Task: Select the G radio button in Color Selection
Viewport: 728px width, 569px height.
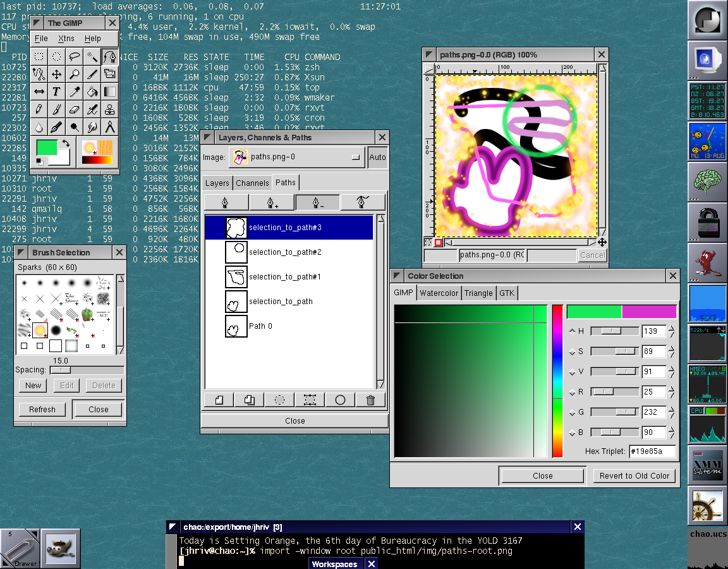Action: click(572, 412)
